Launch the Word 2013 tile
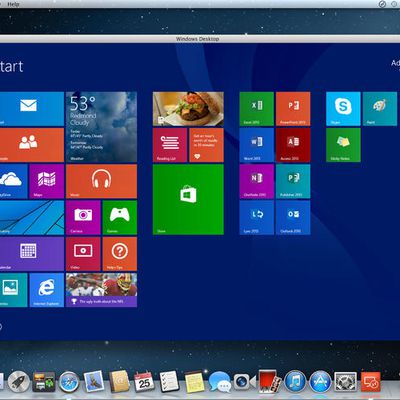Screen dimensions: 400x400 point(257,145)
